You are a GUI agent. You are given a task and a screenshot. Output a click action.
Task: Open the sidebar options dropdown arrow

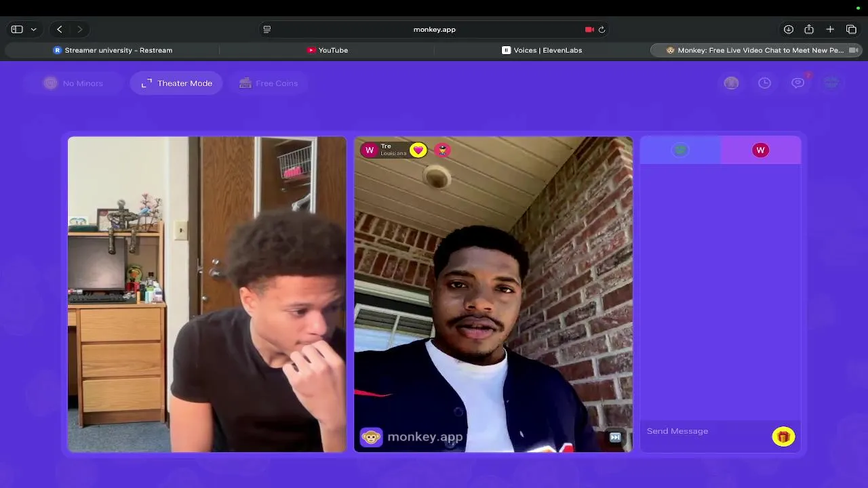(33, 29)
